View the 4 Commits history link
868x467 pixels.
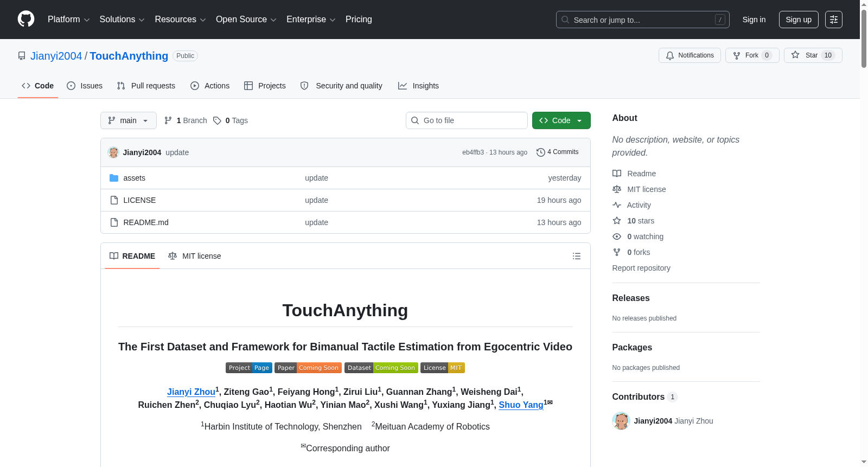pyautogui.click(x=558, y=152)
